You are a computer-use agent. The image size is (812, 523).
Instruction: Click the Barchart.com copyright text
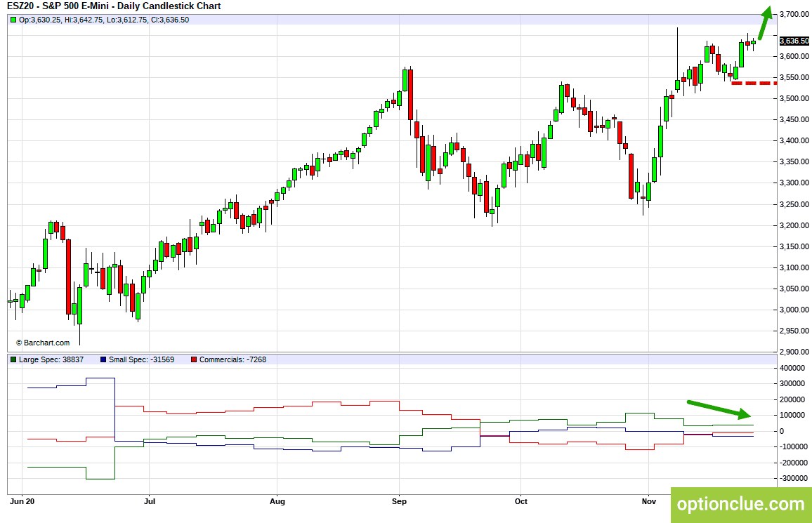tap(43, 343)
